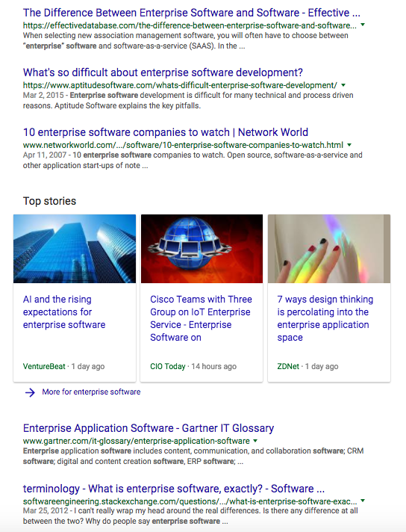This screenshot has width=406, height=532.
Task: Open 'More for enterprise software' link
Action: [x=91, y=392]
